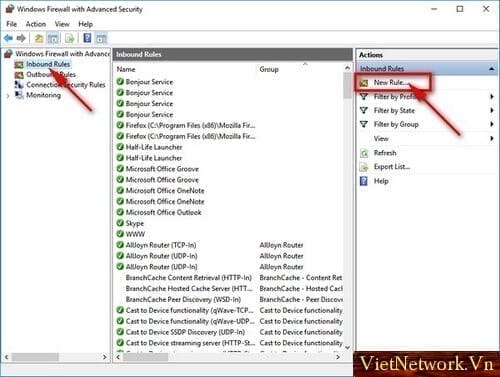Open the View menu in menu bar
The width and height of the screenshot is (500, 377).
coord(62,24)
